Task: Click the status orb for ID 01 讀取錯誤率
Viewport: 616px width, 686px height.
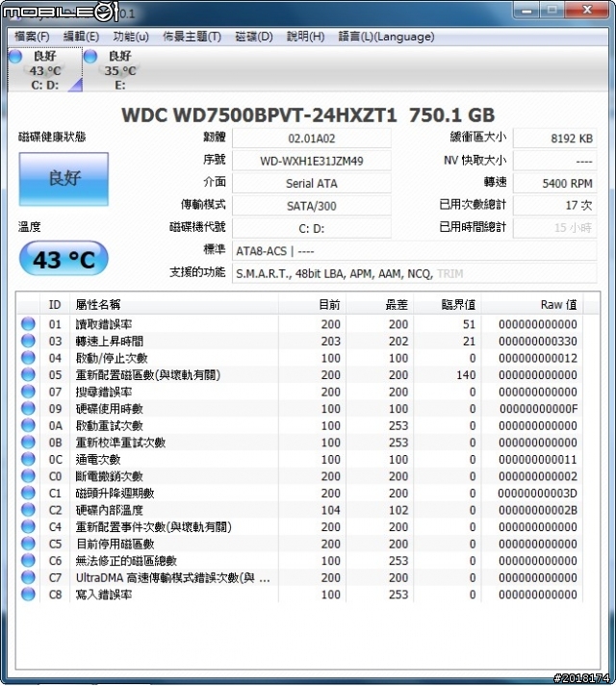Action: coord(28,323)
